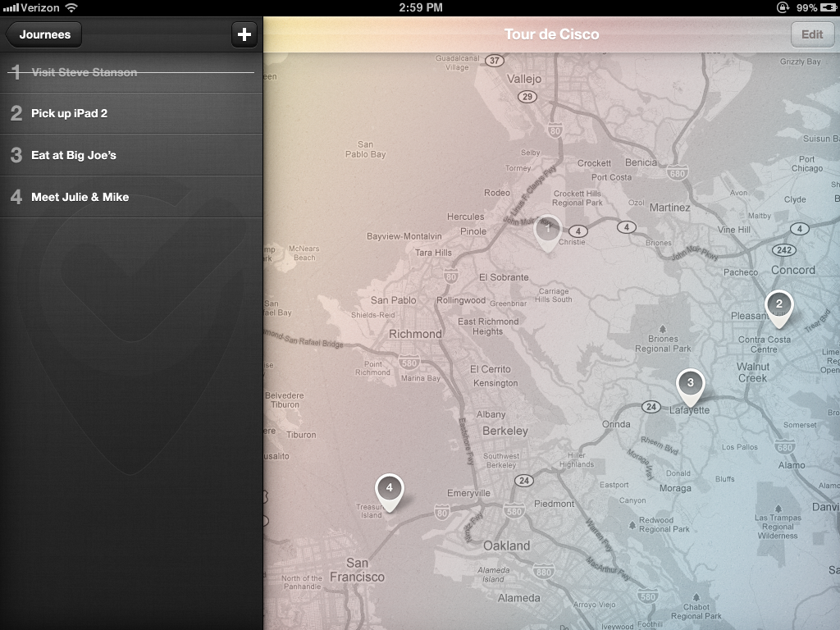The width and height of the screenshot is (840, 630).
Task: Tap the Briones Regional Park label
Action: pyautogui.click(x=663, y=344)
